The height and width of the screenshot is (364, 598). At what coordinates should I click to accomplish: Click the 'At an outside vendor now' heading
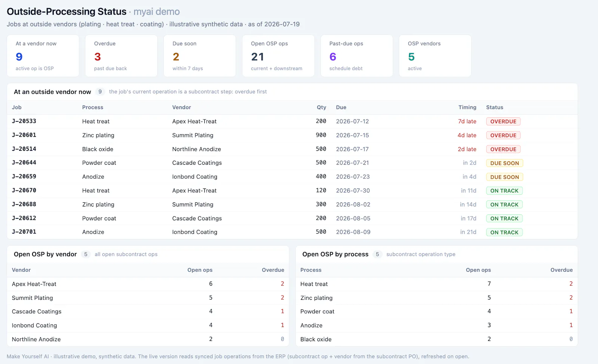tap(52, 92)
